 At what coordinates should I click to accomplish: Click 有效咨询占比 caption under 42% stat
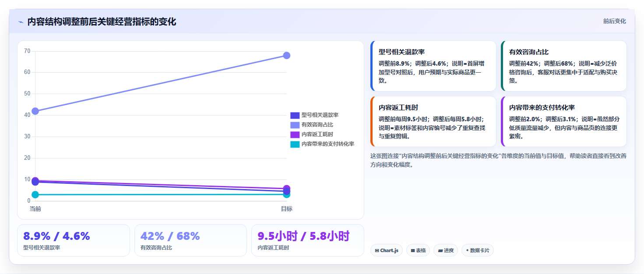coord(156,248)
